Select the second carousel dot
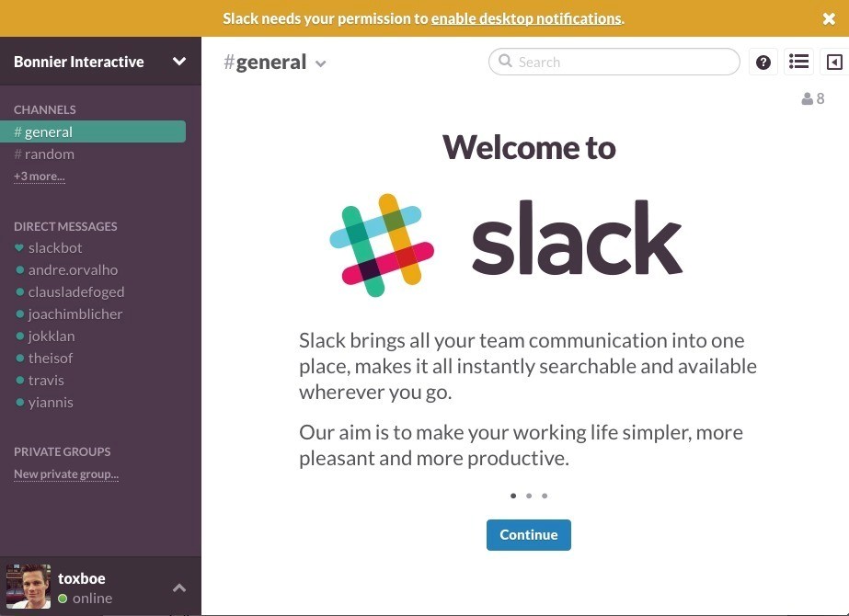 pyautogui.click(x=529, y=496)
